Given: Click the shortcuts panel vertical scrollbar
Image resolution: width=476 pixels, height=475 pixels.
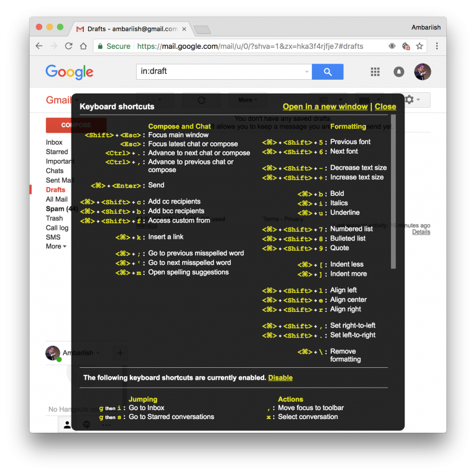Looking at the screenshot, I should tap(393, 190).
